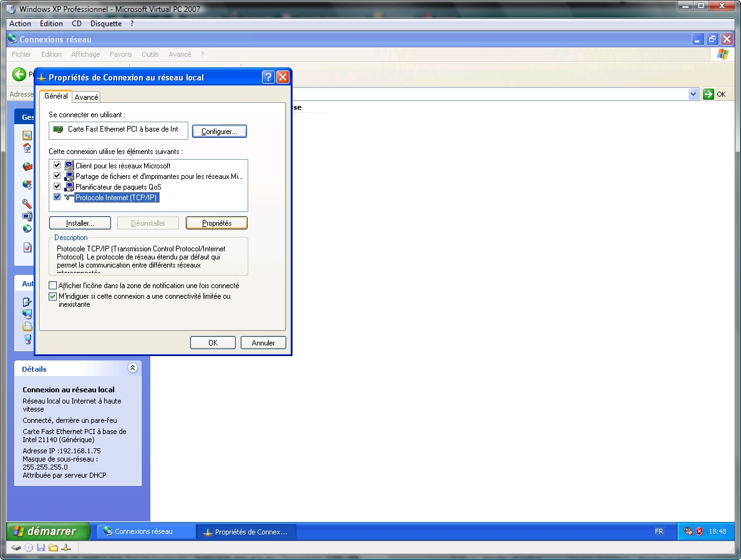Confirm the dialog with its OK button
The height and width of the screenshot is (560, 741).
click(213, 342)
